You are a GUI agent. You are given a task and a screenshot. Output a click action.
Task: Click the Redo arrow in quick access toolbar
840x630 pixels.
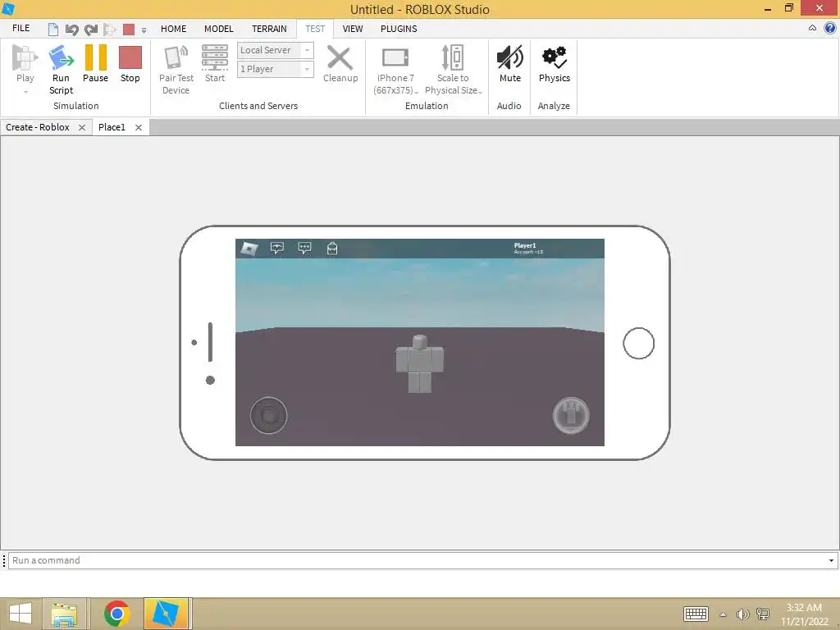pyautogui.click(x=91, y=30)
